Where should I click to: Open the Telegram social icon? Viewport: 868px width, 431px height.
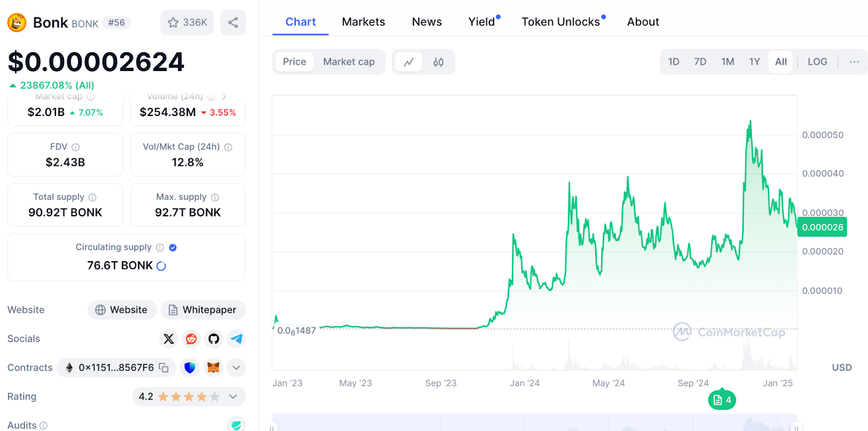237,339
